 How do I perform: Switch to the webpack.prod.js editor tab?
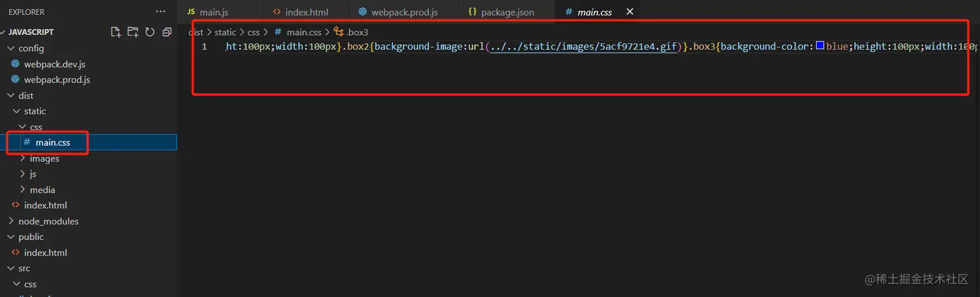pyautogui.click(x=404, y=12)
